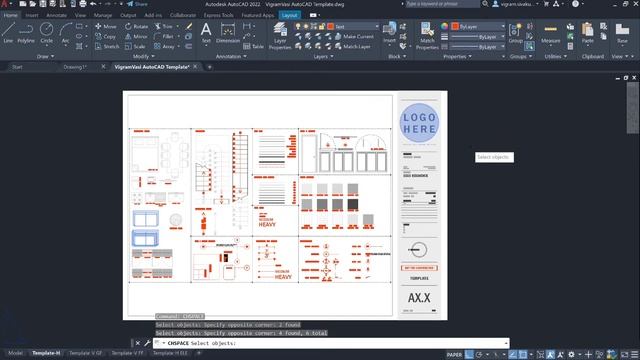640x360 pixels.
Task: Toggle annotation visibility in status bar
Action: (550, 355)
